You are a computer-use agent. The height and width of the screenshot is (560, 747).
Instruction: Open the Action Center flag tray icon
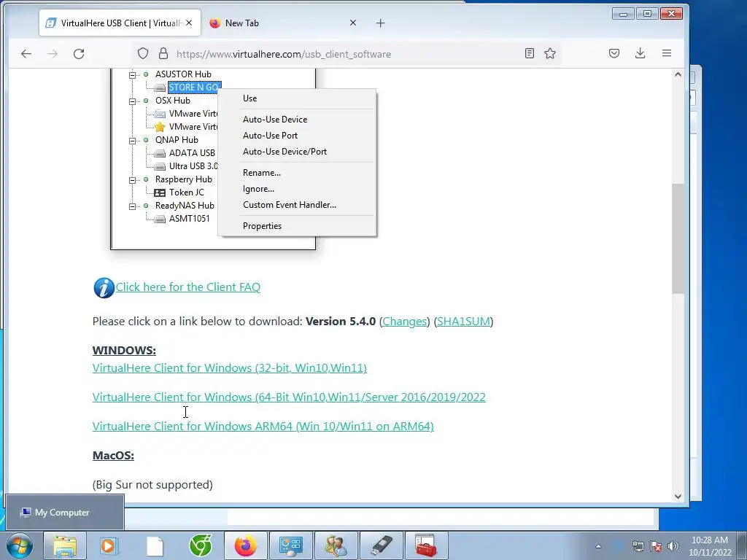point(656,546)
